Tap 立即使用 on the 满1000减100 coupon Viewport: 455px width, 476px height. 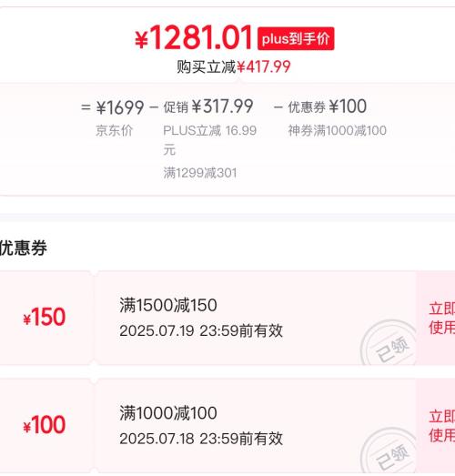point(442,426)
